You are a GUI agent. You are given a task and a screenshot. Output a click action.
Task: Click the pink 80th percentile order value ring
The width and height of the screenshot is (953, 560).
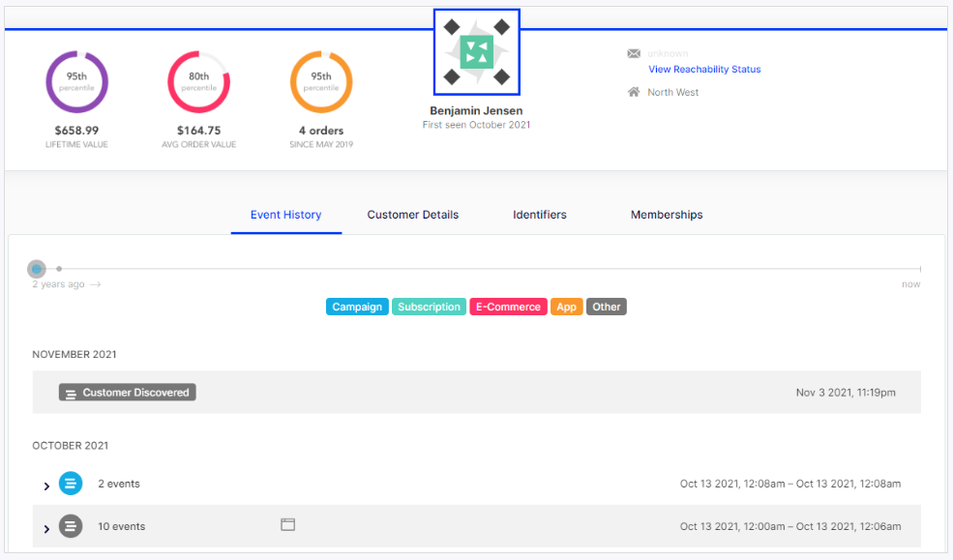[198, 82]
